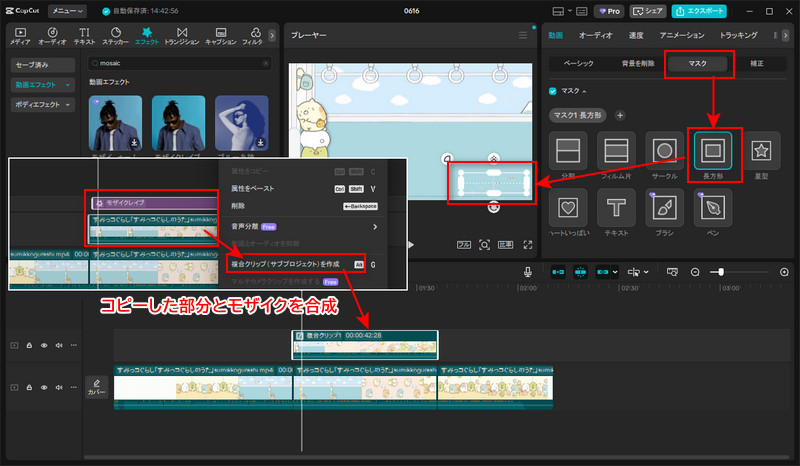Select the エフェクト effects panel

pyautogui.click(x=147, y=36)
